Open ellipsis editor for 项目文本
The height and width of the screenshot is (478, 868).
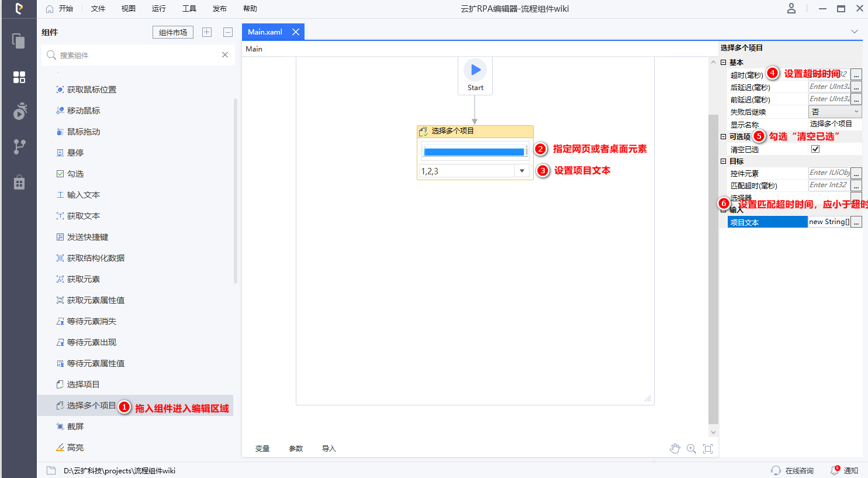[x=856, y=222]
